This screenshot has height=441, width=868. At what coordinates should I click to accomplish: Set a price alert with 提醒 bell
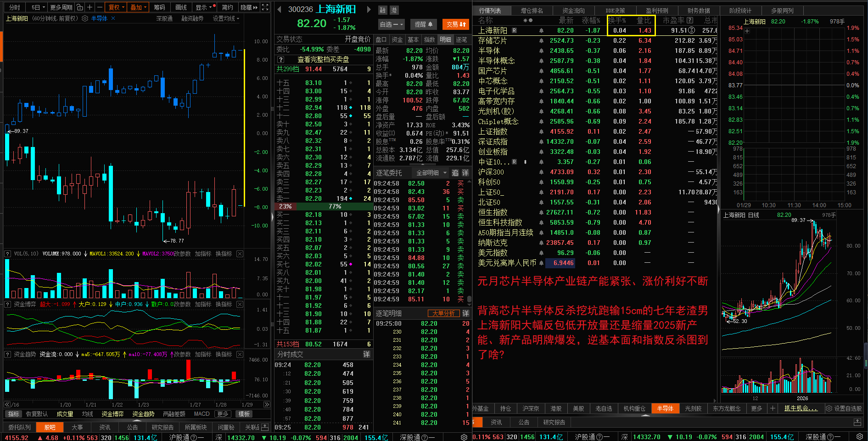click(424, 24)
